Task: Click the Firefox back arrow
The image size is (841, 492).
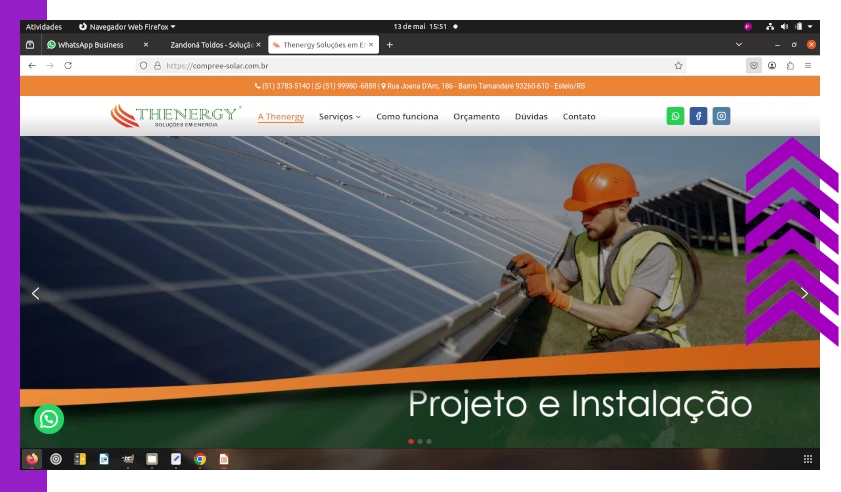Action: pyautogui.click(x=32, y=65)
